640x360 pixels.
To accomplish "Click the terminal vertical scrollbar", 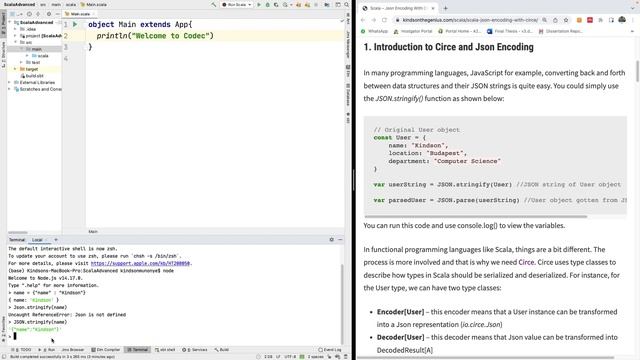I will [342, 304].
